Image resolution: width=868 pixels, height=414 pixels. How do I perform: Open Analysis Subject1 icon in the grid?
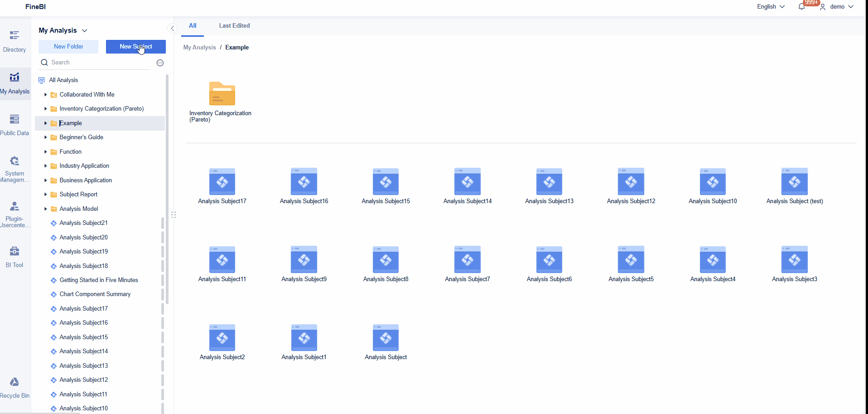(304, 338)
